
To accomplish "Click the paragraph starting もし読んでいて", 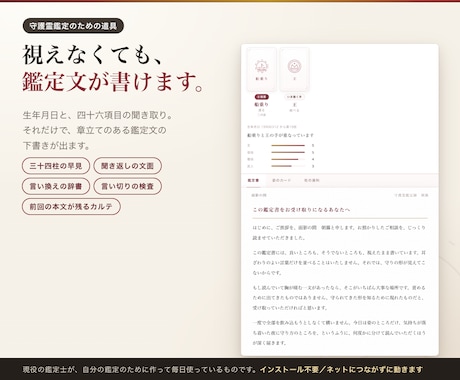I will point(339,298).
